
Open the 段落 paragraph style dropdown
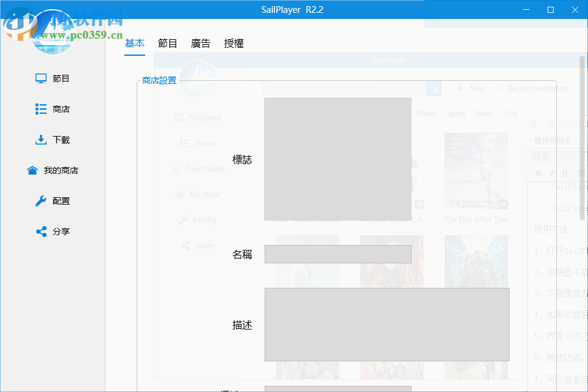541,158
